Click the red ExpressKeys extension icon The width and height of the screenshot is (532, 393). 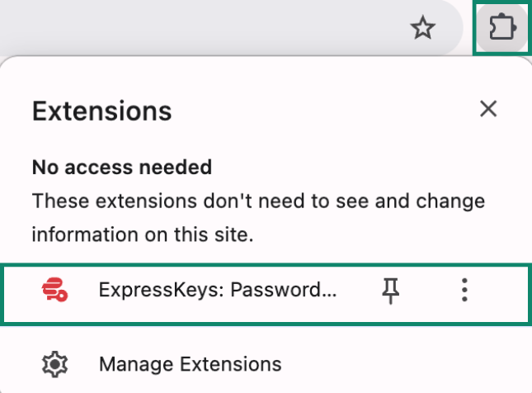click(55, 290)
